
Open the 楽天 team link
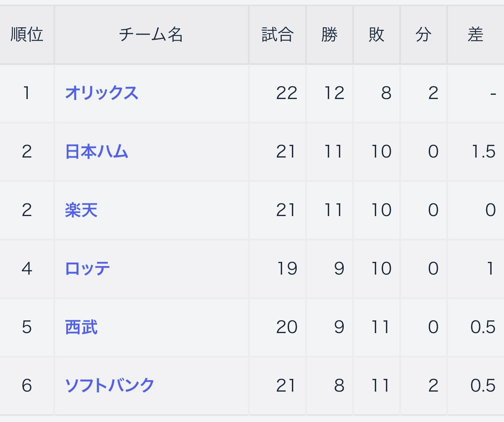coord(81,210)
